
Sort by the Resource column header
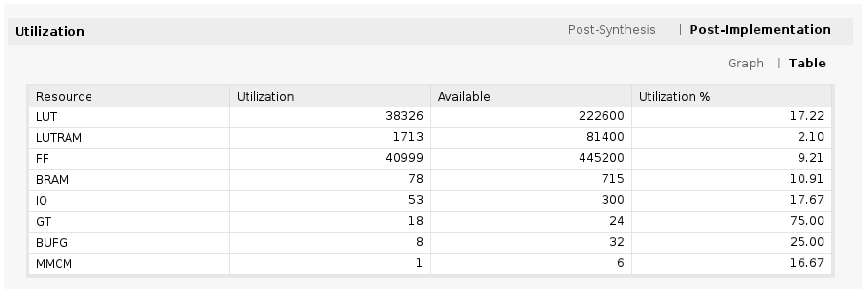64,97
